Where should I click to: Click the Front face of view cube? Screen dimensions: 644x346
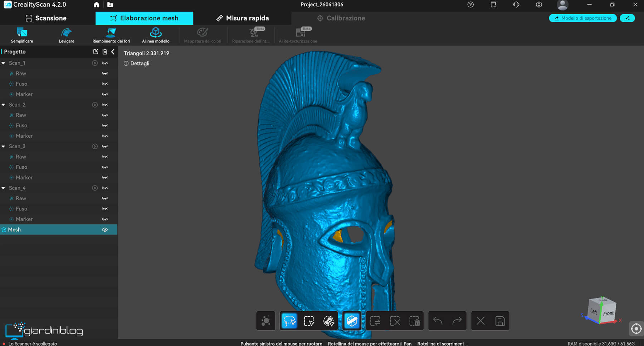point(608,313)
